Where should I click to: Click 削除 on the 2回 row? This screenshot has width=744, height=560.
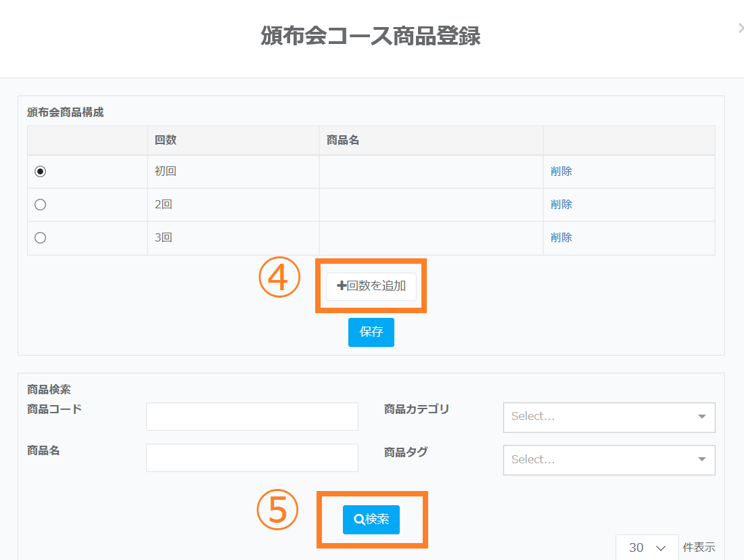[561, 205]
